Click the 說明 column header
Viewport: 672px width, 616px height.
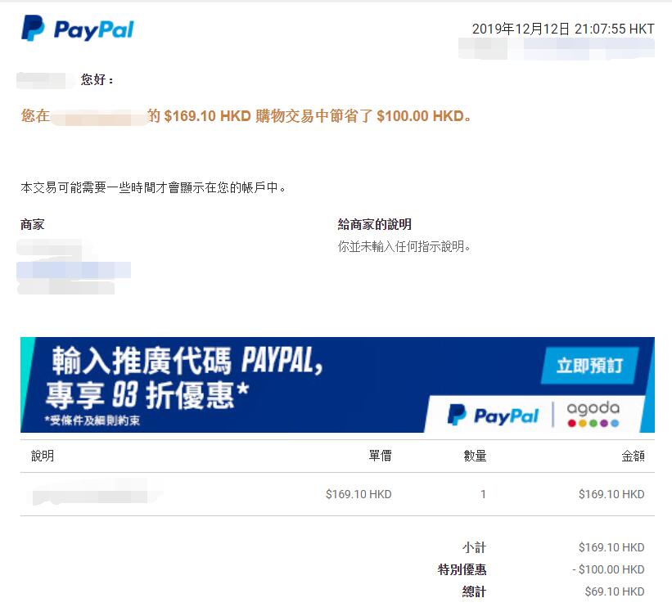[43, 456]
